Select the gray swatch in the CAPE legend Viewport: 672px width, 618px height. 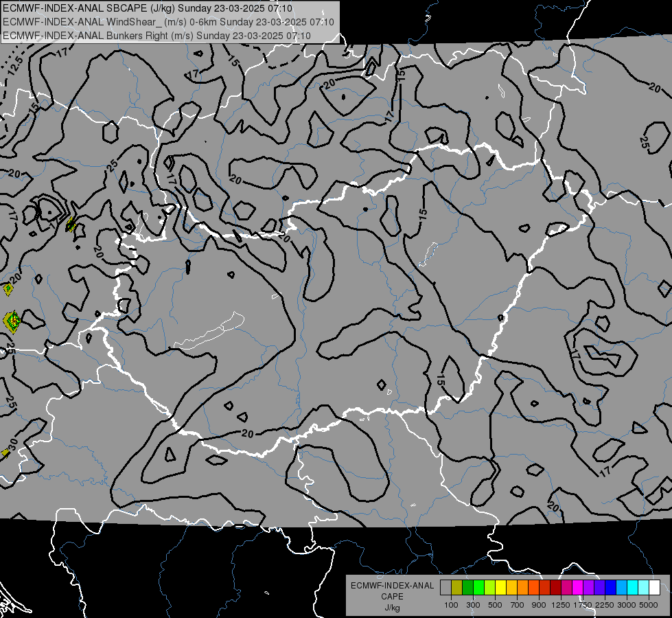[445, 588]
